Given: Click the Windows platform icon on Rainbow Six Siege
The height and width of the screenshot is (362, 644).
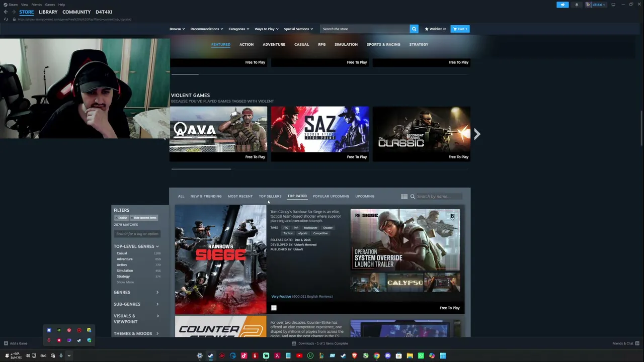Looking at the screenshot, I should [274, 308].
